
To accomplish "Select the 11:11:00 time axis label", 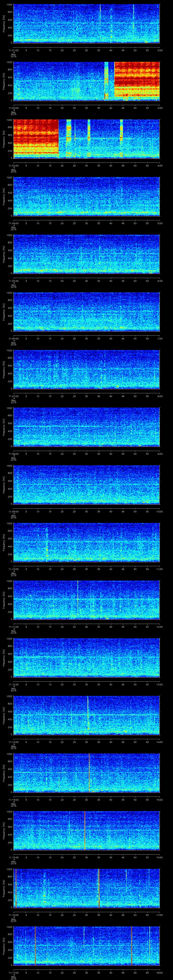I will click(x=14, y=627).
